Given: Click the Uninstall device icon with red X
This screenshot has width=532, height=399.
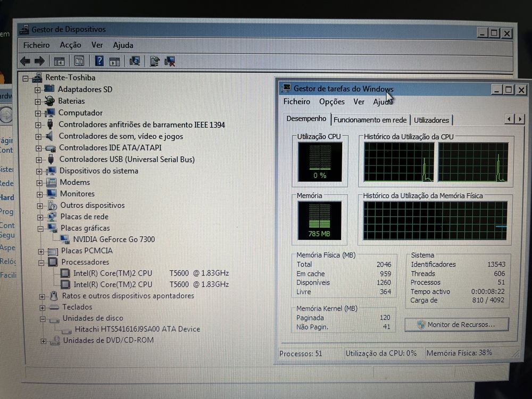Looking at the screenshot, I should (170, 61).
